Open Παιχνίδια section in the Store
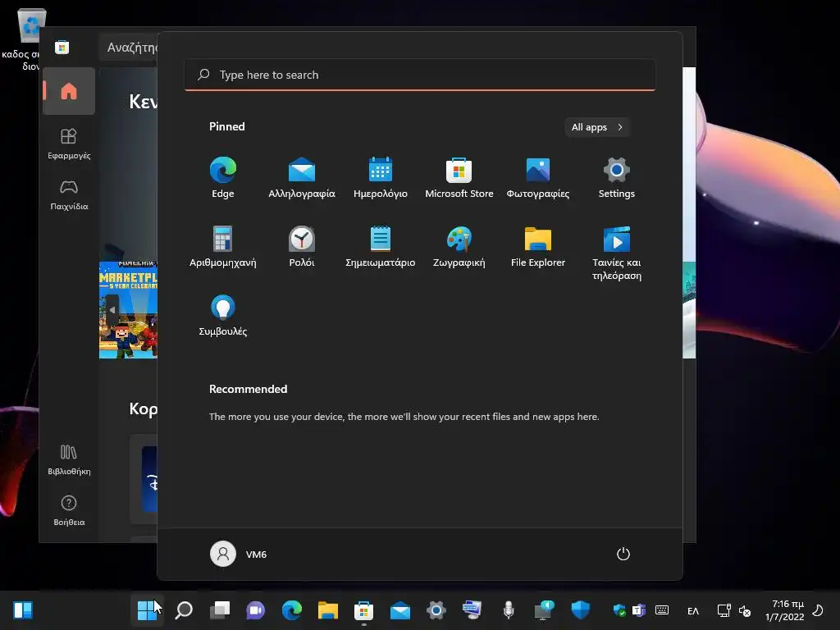 [69, 194]
